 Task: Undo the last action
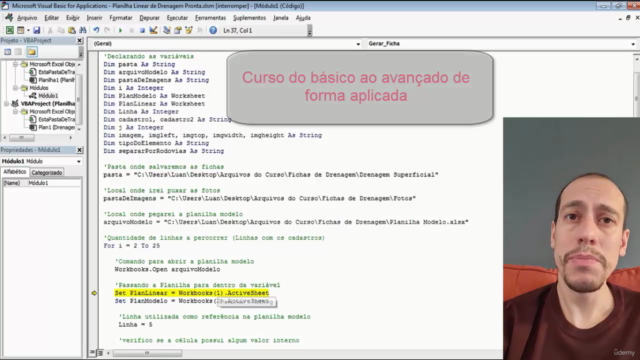click(96, 30)
